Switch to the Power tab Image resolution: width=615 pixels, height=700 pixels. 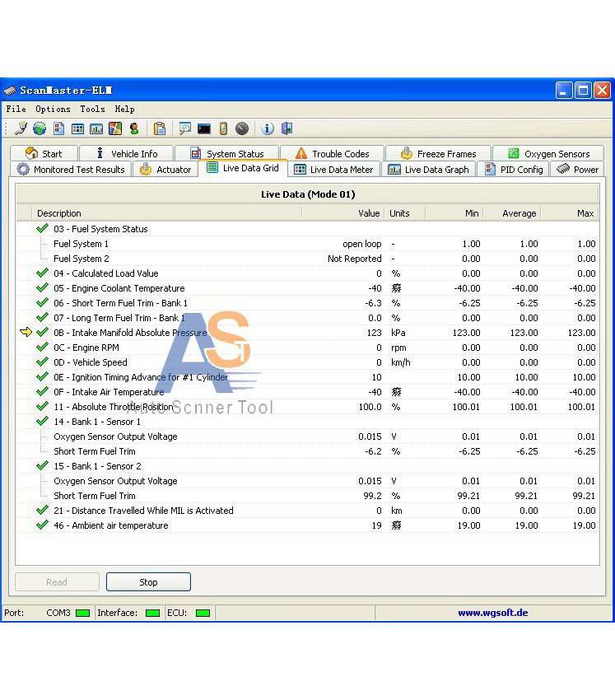pos(577,170)
